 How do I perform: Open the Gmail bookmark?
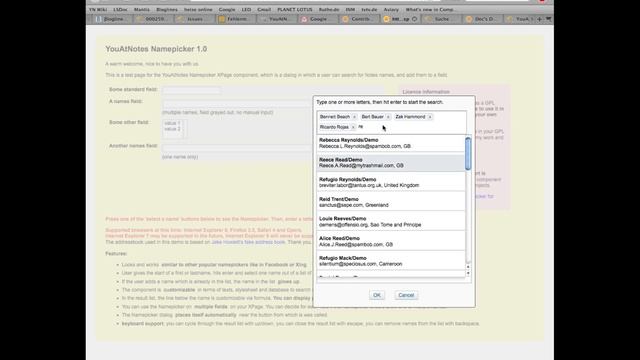(x=264, y=9)
